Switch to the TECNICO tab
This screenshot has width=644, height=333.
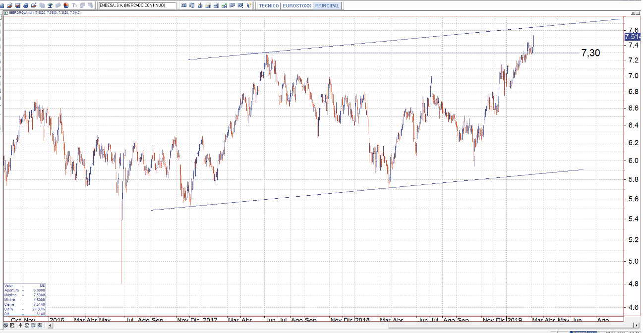point(269,5)
